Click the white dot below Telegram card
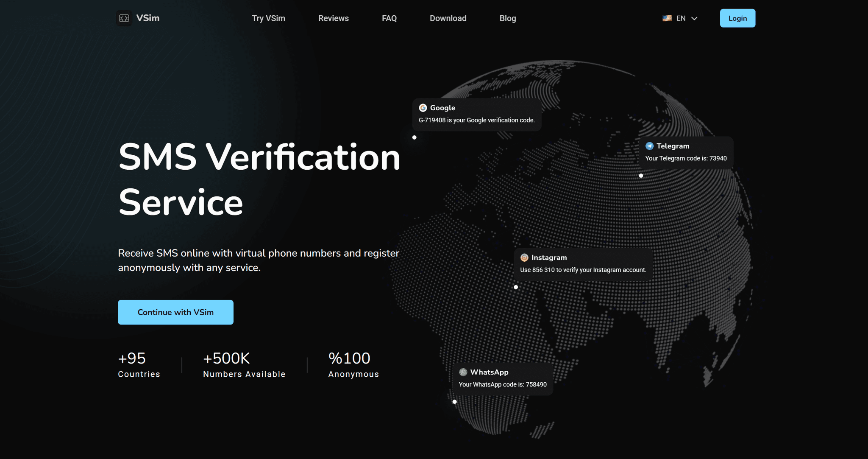 click(x=641, y=176)
